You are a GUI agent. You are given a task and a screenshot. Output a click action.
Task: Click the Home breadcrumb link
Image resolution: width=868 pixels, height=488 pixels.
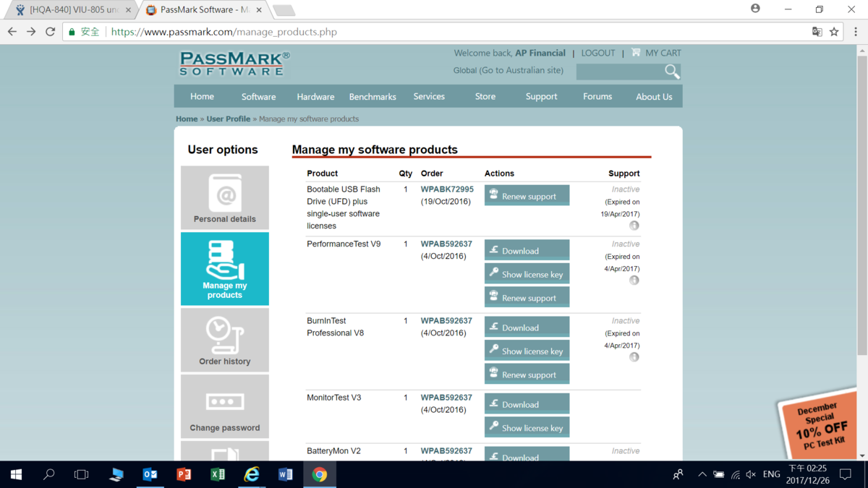pos(187,119)
